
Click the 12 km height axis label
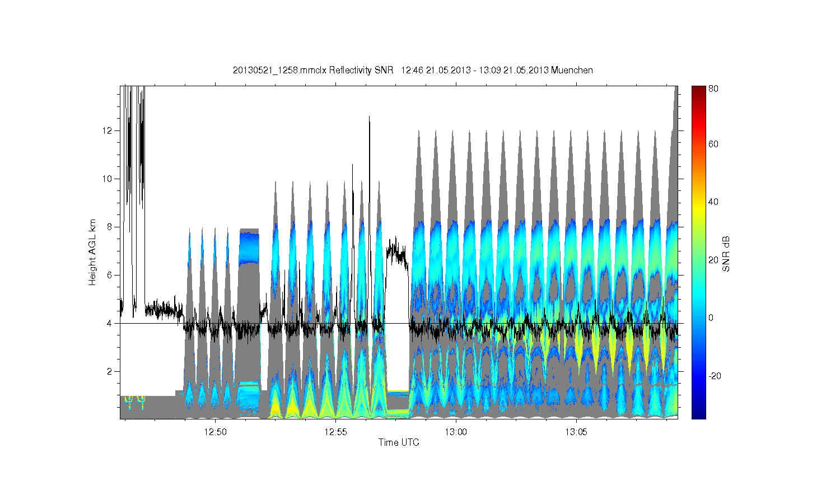109,130
